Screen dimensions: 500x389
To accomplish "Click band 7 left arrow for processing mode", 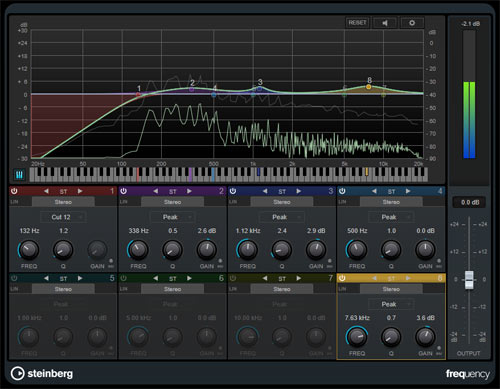I will click(265, 278).
